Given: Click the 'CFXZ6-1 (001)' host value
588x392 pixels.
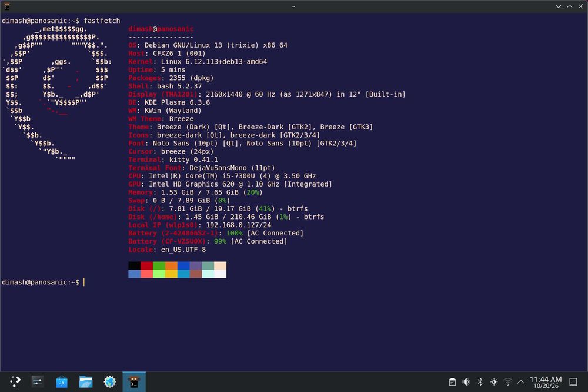Looking at the screenshot, I should point(179,54).
